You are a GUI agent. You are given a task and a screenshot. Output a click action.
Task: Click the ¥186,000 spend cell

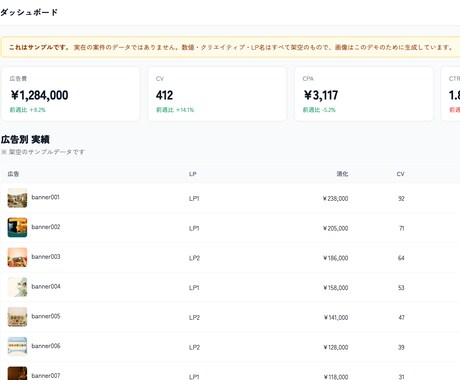pyautogui.click(x=336, y=258)
